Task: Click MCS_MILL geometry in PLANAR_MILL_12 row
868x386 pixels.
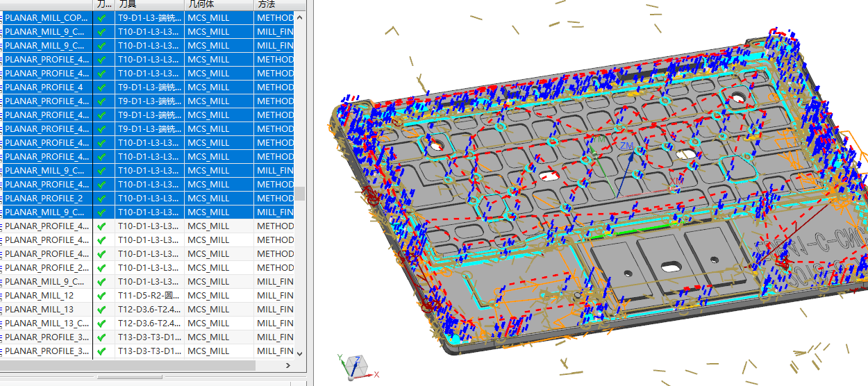Action: (x=219, y=295)
